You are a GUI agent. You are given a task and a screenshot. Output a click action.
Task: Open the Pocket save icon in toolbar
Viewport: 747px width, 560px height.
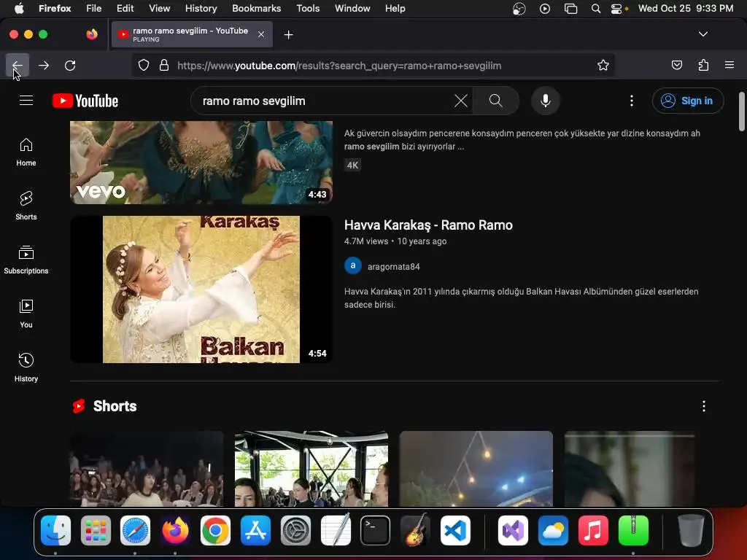(x=676, y=65)
